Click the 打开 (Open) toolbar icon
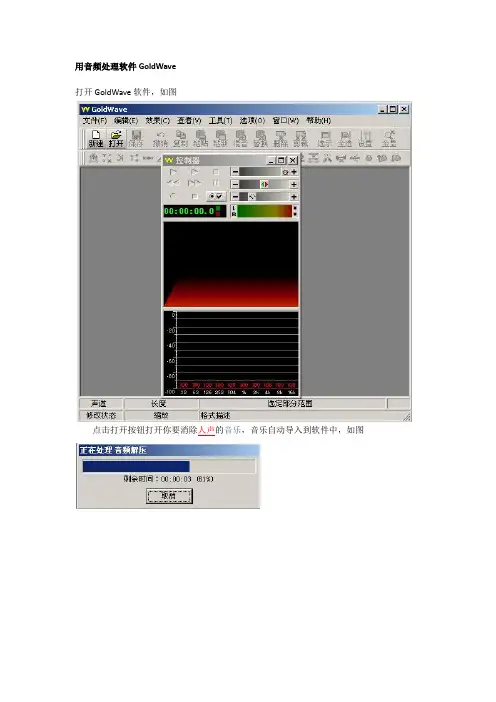Screen dimensions: 496x702 116,138
